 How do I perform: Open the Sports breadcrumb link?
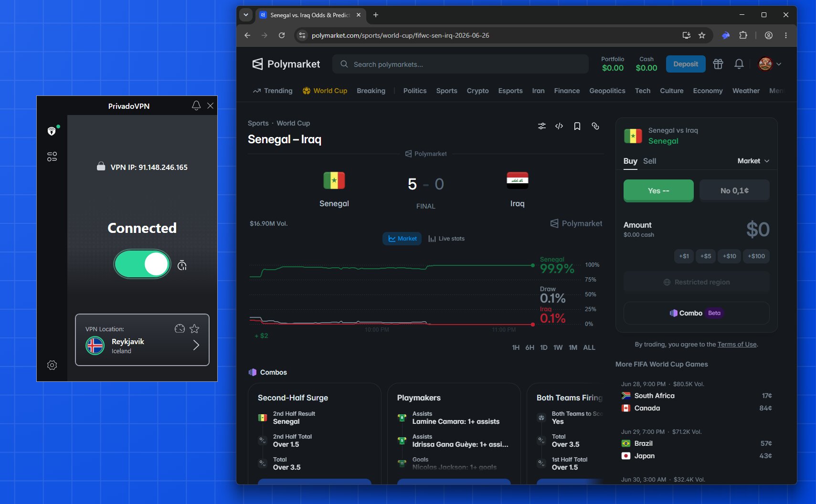(x=258, y=123)
